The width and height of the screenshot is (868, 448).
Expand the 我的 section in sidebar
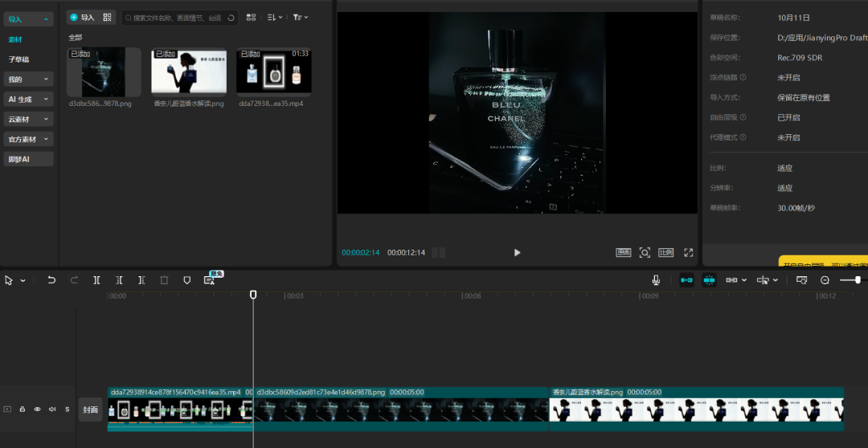click(x=28, y=79)
